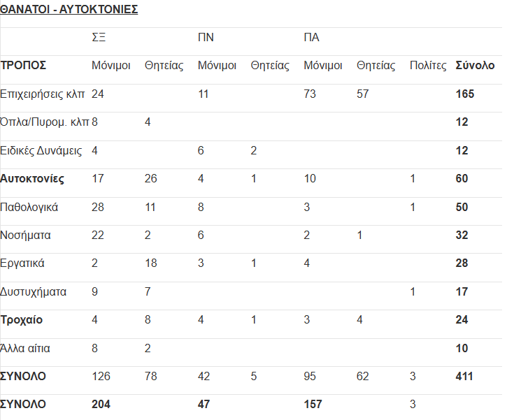
Task: Select the ΠΝ column group header
Action: pyautogui.click(x=206, y=38)
